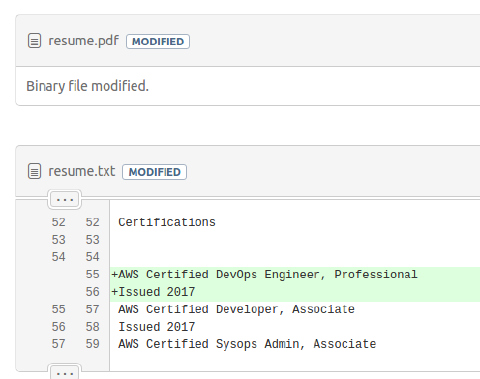The height and width of the screenshot is (379, 480).
Task: Select the 'Binary file modified.' text
Action: [87, 86]
